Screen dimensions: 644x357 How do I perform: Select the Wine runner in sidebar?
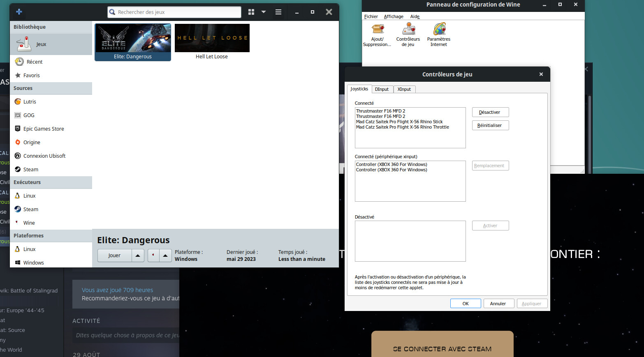[x=51, y=223]
